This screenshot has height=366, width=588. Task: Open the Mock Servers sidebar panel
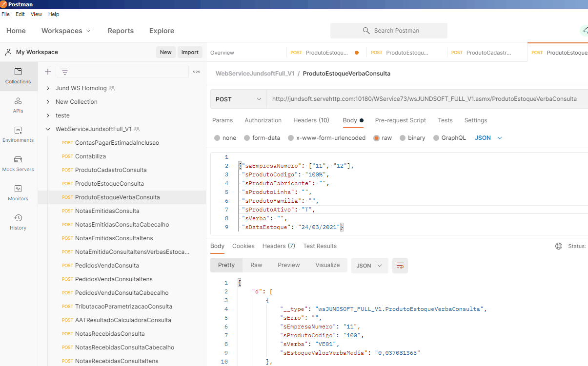tap(18, 164)
